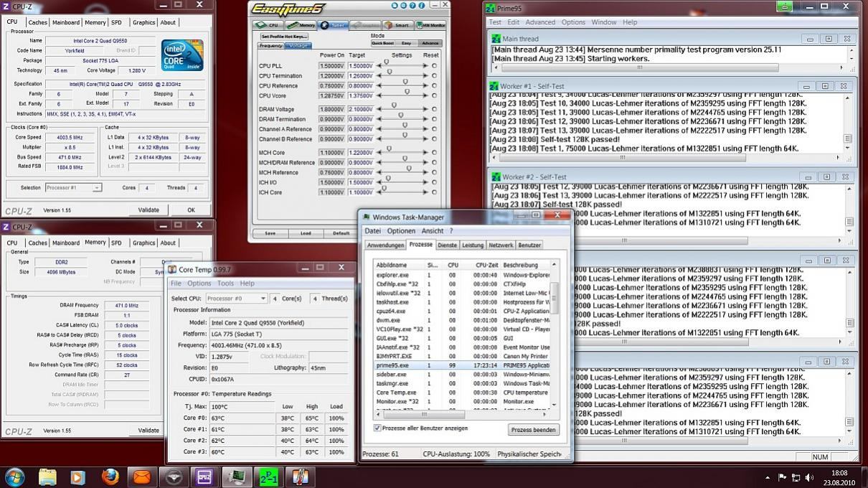The width and height of the screenshot is (868, 488).
Task: Switch to Core Temp thermometer taskbar button
Action: point(300,477)
